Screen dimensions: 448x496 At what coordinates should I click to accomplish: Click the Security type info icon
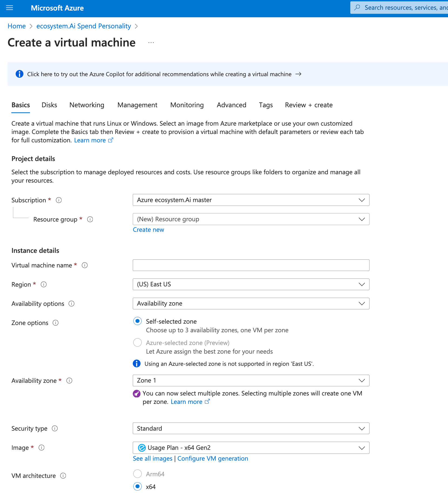(55, 428)
